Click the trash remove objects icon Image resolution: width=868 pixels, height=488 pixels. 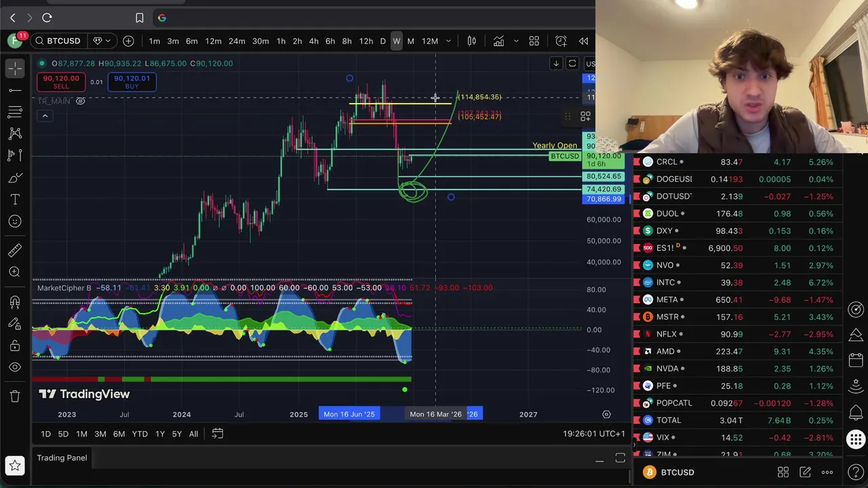[14, 396]
